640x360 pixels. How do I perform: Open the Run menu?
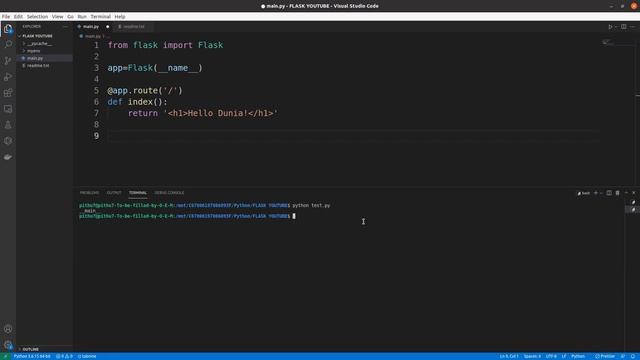pos(82,17)
